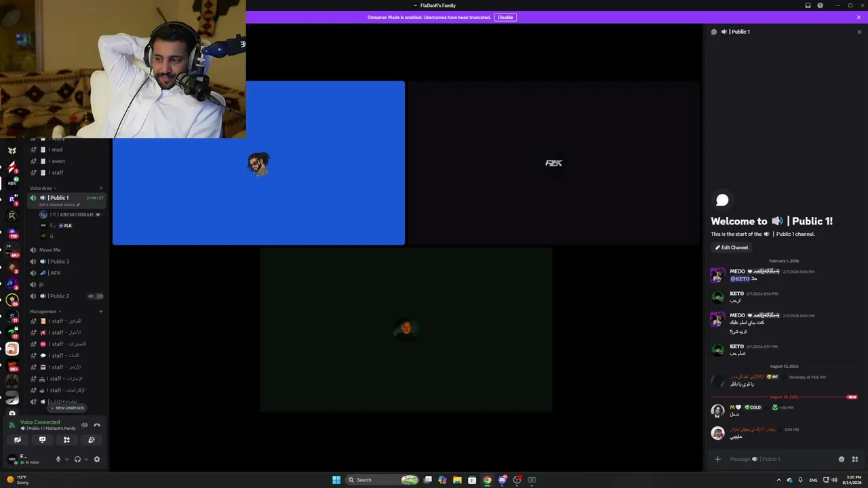This screenshot has width=868, height=488.
Task: Open the Windows Start menu
Action: point(336,480)
